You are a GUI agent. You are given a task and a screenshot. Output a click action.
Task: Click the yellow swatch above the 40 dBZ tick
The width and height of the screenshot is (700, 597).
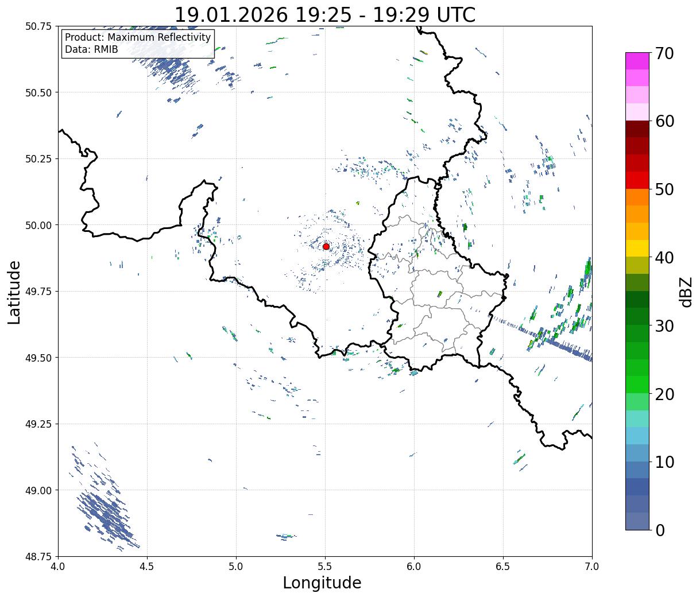[x=637, y=249]
